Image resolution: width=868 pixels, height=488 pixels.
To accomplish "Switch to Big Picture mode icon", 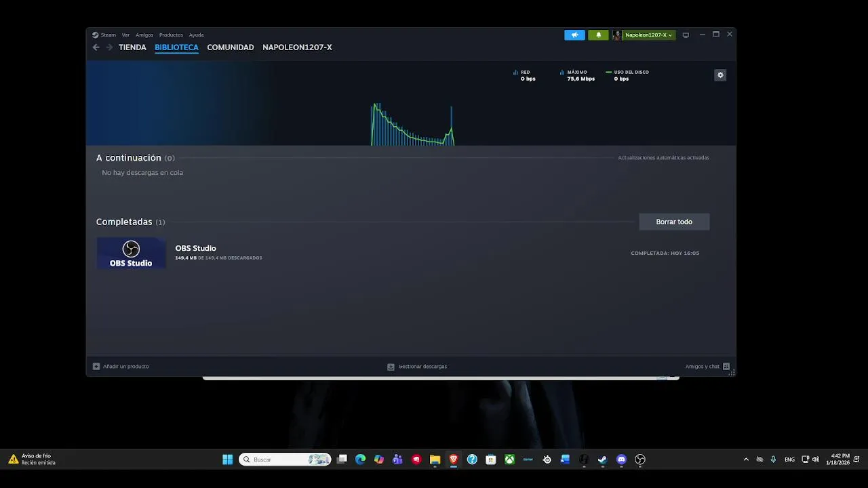I will pos(686,35).
